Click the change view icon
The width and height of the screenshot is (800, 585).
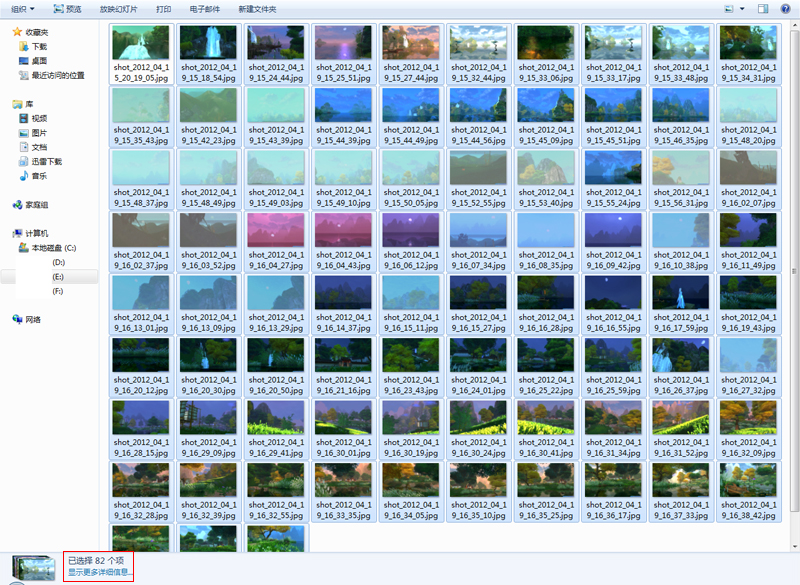click(x=729, y=9)
